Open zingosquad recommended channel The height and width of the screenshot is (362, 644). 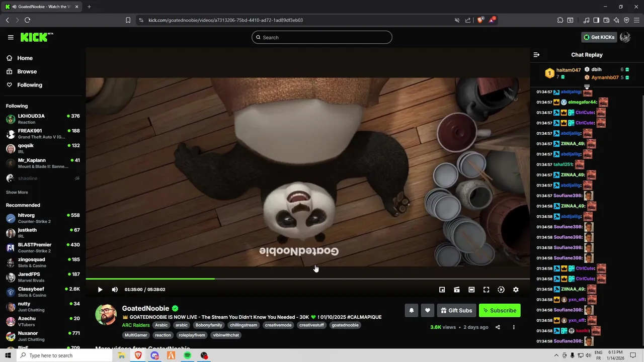point(43,262)
